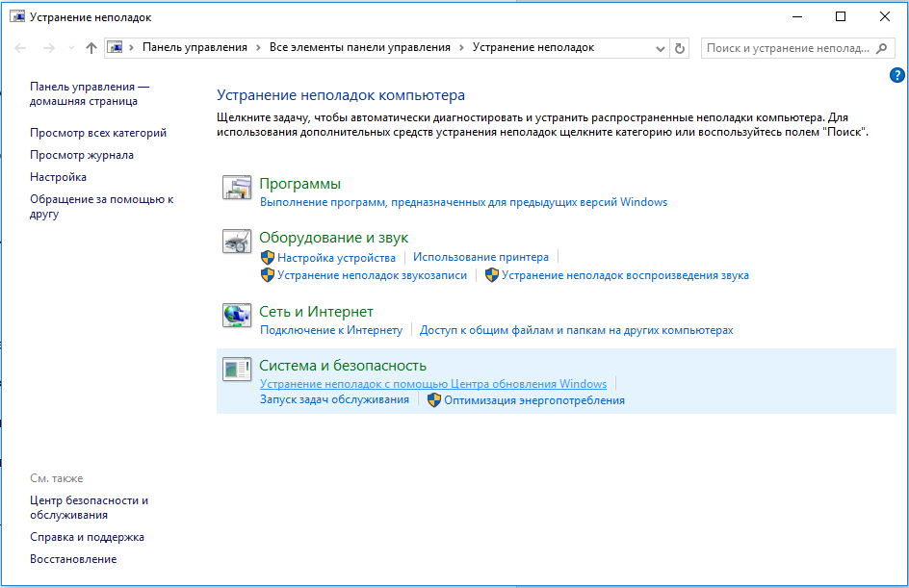The image size is (909, 588).
Task: Open the Оборудование и звук heading
Action: (x=334, y=238)
